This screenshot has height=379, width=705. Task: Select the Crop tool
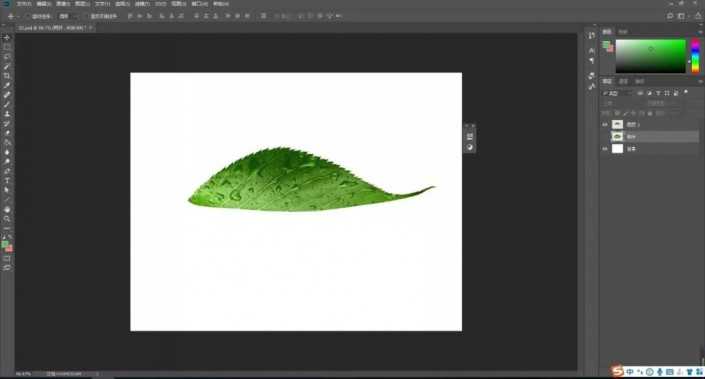coord(7,76)
